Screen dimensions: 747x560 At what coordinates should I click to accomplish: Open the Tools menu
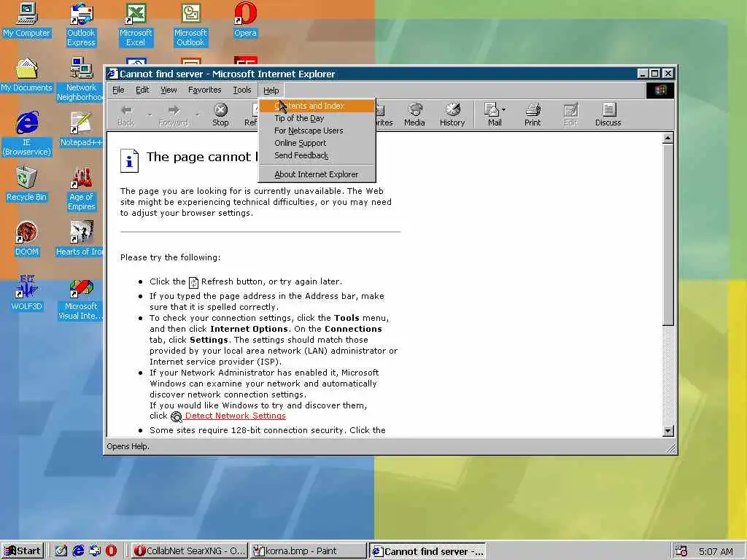tap(242, 90)
